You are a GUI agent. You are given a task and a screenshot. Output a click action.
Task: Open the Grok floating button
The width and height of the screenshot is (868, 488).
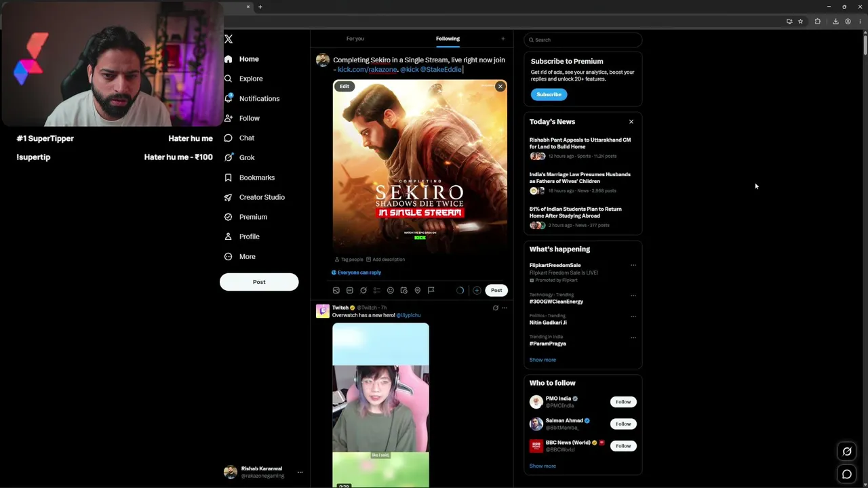click(x=847, y=451)
